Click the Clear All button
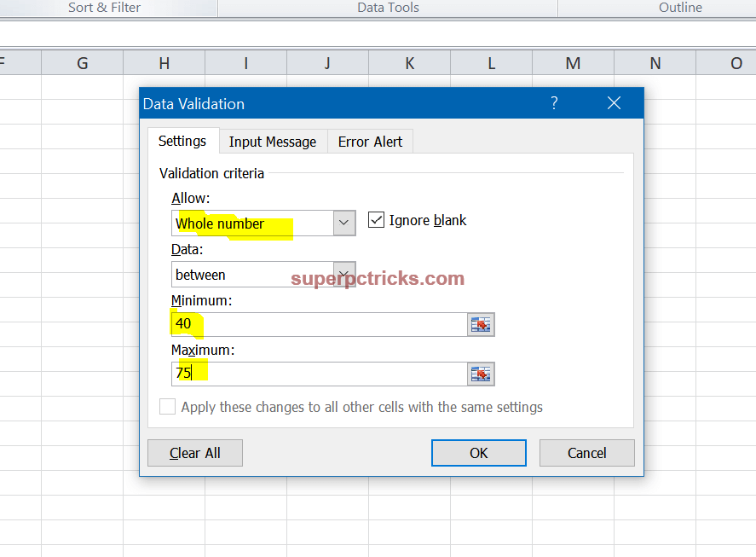Screen dimensions: 756x557 click(194, 453)
